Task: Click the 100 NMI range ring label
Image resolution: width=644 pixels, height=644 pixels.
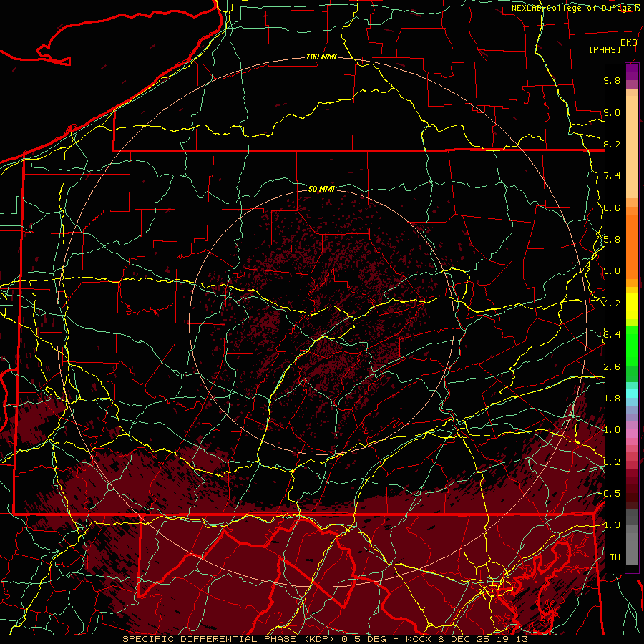Action: pyautogui.click(x=321, y=57)
